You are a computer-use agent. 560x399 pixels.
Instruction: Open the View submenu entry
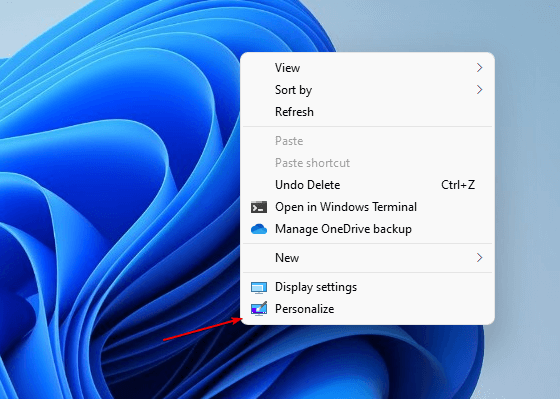click(367, 68)
